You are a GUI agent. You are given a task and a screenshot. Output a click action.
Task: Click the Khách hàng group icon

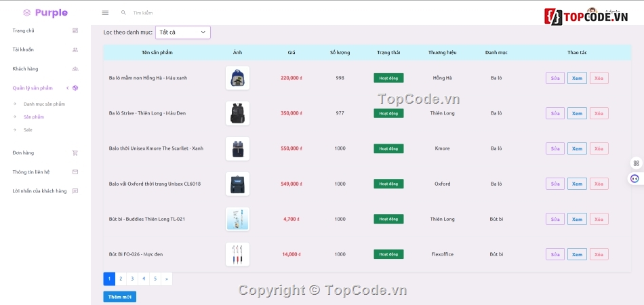[x=75, y=68]
